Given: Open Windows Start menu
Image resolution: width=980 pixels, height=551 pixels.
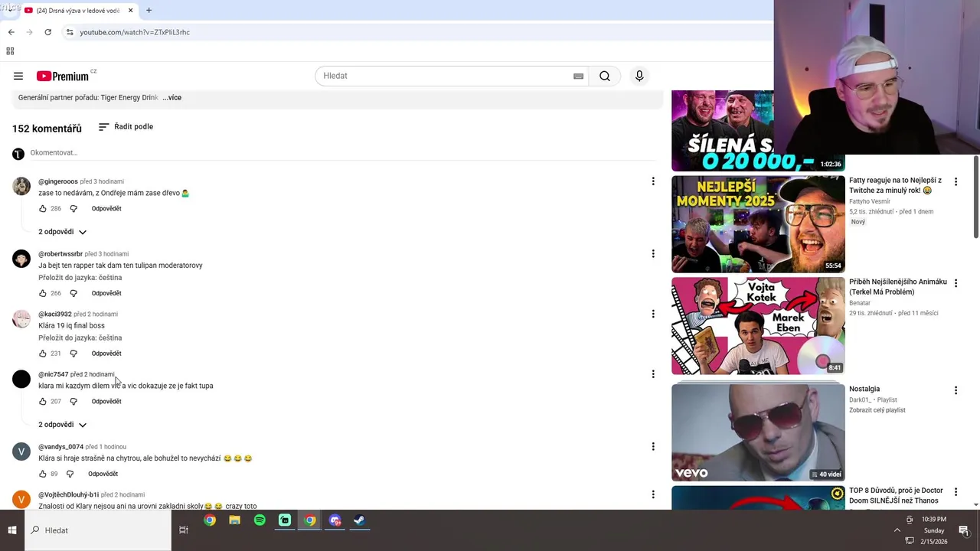Looking at the screenshot, I should [12, 530].
